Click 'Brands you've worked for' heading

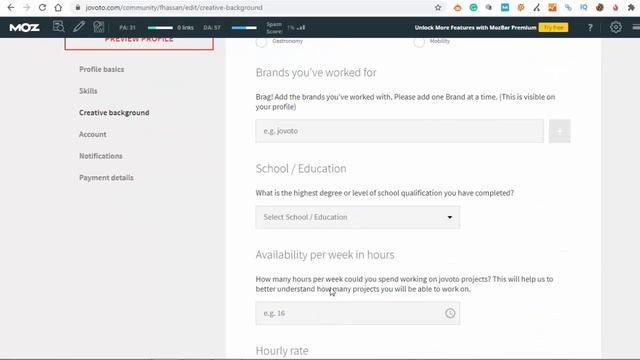(316, 73)
